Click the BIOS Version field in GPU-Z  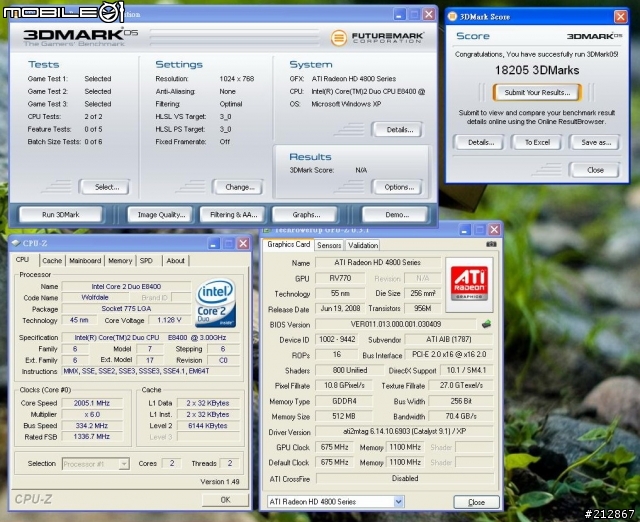396,324
